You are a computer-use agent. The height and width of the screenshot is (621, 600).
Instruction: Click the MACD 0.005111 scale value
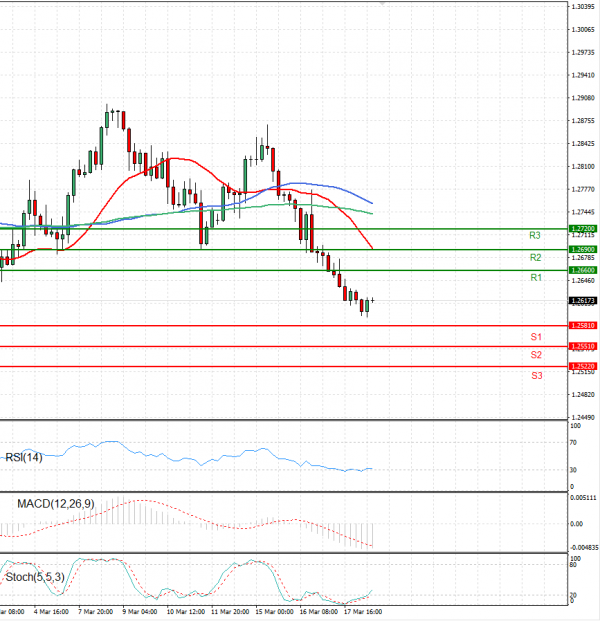583,498
